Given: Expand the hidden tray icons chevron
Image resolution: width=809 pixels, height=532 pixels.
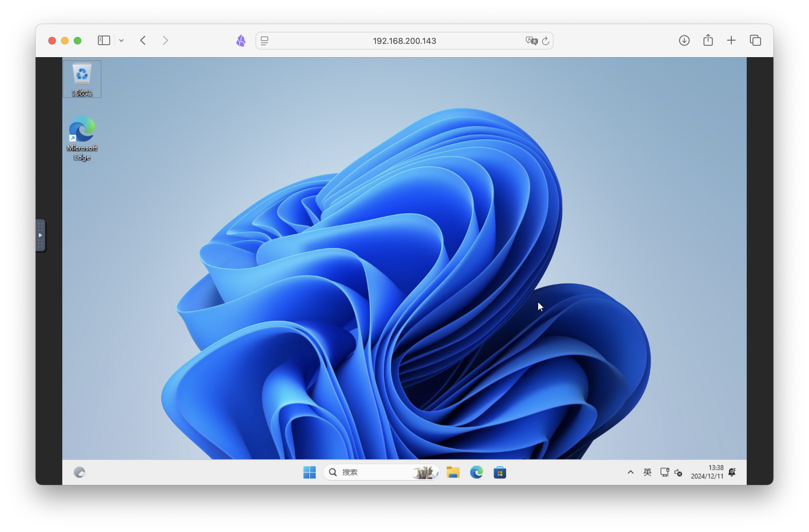Looking at the screenshot, I should coord(630,472).
